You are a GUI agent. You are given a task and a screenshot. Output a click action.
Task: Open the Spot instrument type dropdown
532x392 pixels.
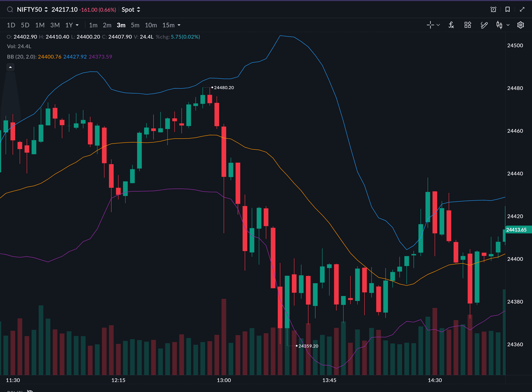131,10
